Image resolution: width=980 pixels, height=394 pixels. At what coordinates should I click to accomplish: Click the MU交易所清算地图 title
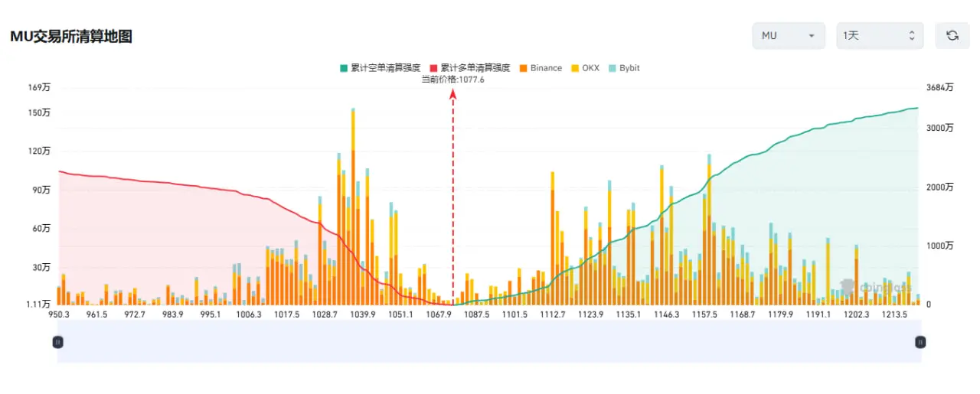(70, 36)
